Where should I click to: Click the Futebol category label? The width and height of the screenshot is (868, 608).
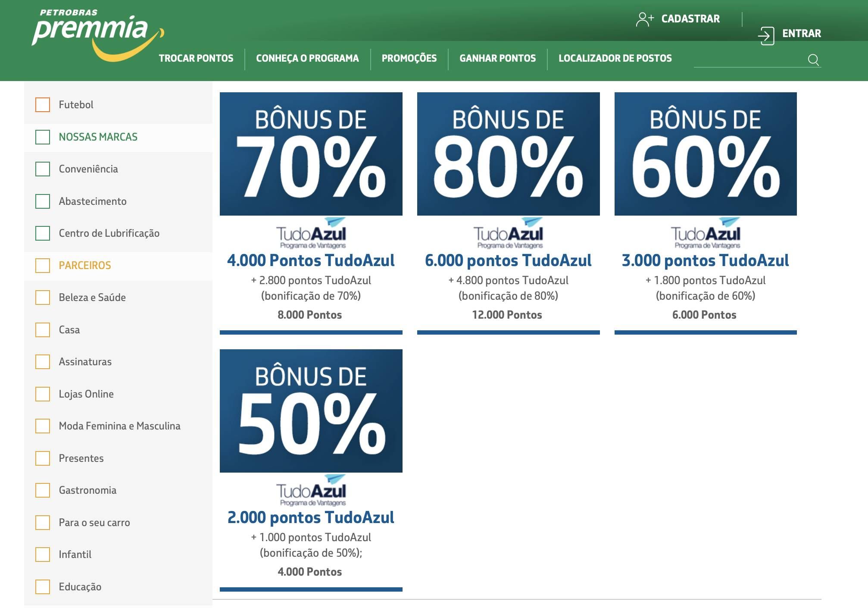(x=76, y=105)
